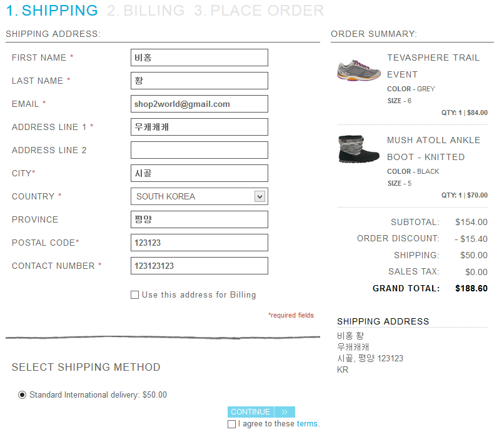Screen dimensions: 504x447
Task: Go to the Shipping step tab
Action: pos(52,11)
